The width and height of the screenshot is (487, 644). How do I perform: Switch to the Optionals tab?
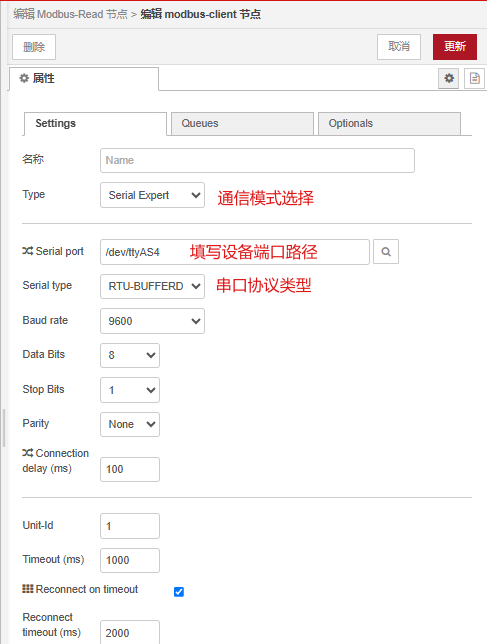coord(389,124)
